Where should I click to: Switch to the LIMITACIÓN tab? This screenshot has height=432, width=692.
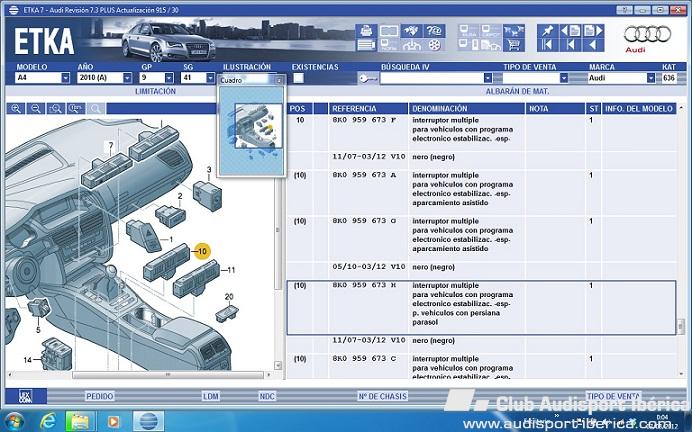click(x=155, y=91)
